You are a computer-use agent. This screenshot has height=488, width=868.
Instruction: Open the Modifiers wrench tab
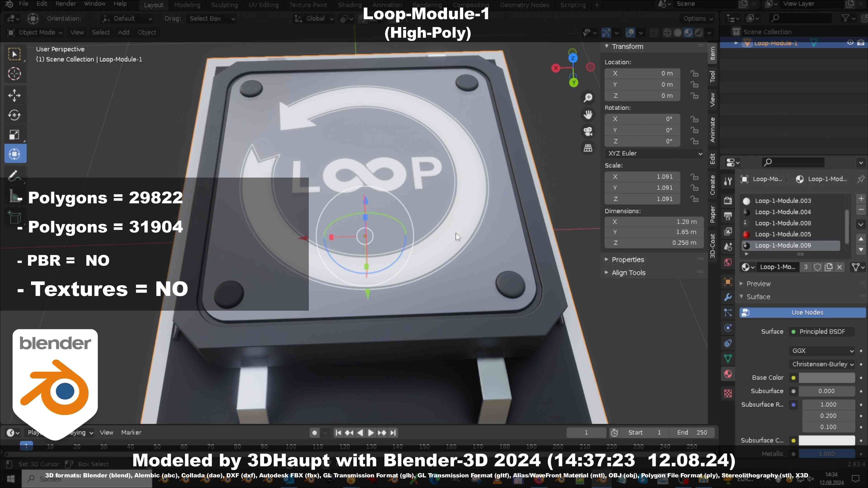pos(728,297)
